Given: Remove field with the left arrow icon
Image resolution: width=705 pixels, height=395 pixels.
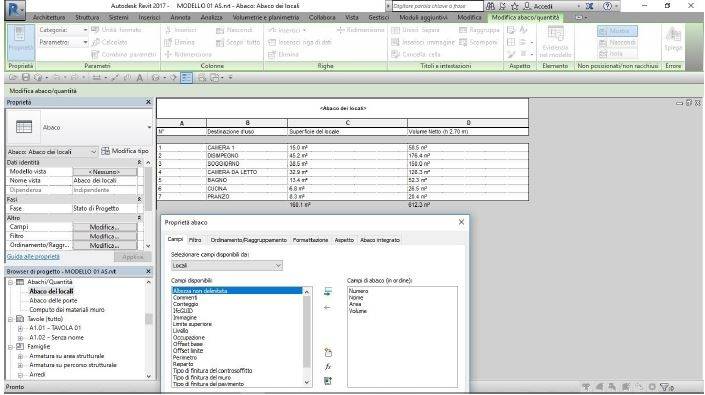Looking at the screenshot, I should click(x=327, y=308).
